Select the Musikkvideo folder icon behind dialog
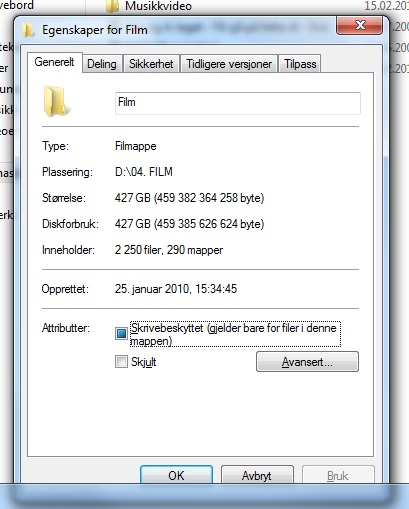 [x=113, y=6]
